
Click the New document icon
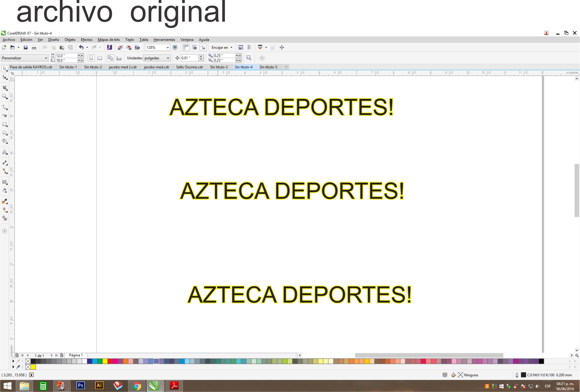click(4, 47)
